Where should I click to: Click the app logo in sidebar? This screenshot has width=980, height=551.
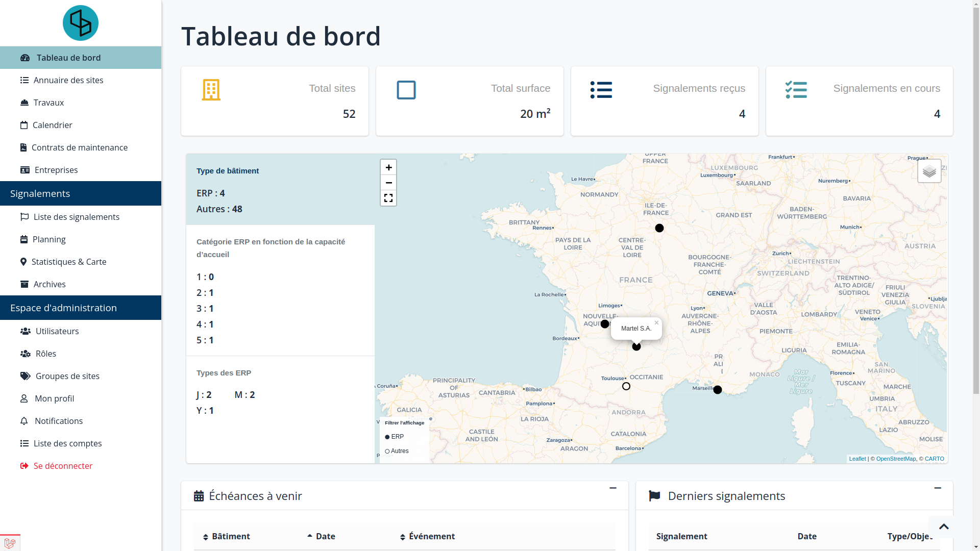(x=81, y=23)
